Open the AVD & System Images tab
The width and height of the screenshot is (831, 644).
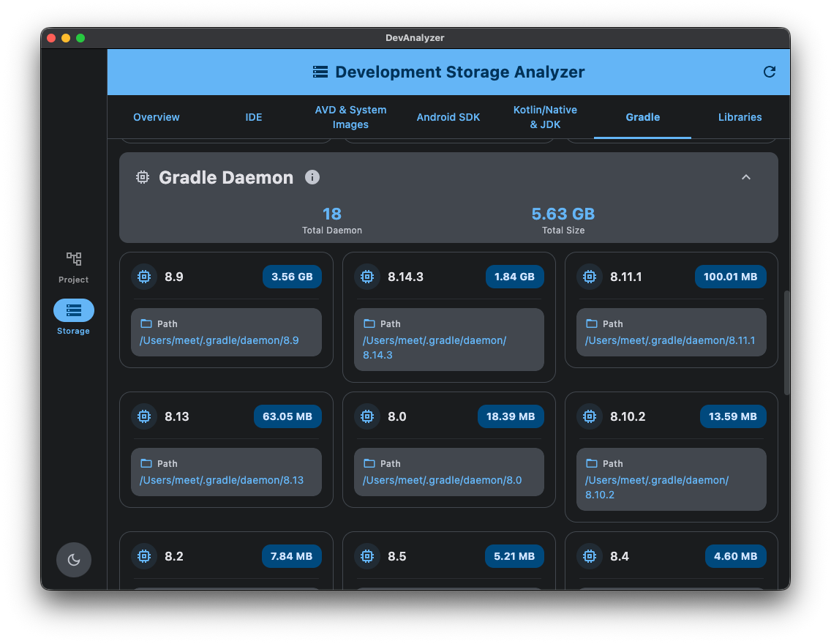(350, 117)
